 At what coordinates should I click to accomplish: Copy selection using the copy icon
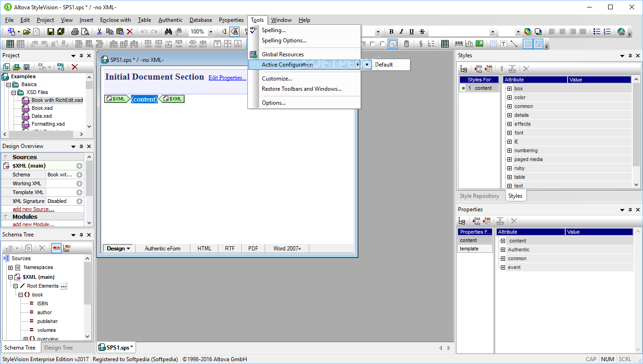[109, 32]
